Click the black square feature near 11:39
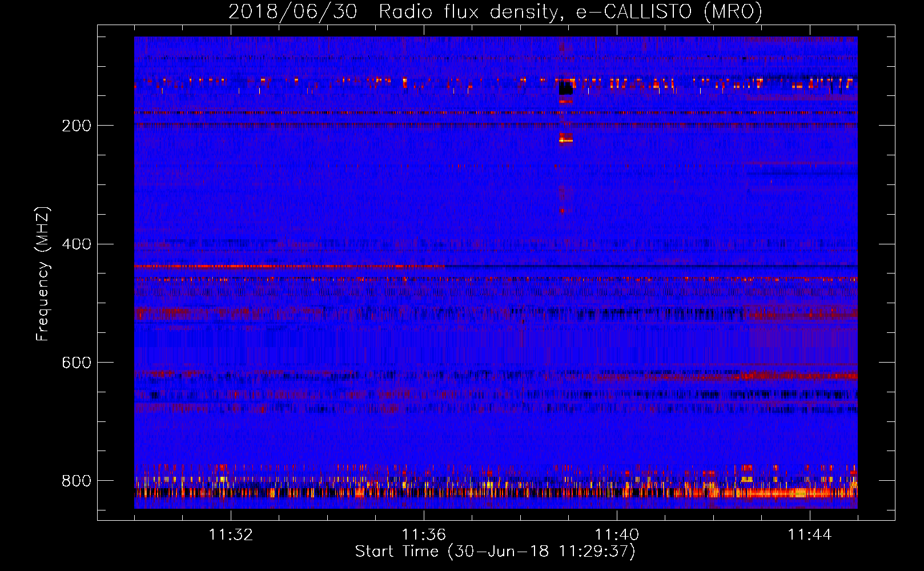 [566, 88]
